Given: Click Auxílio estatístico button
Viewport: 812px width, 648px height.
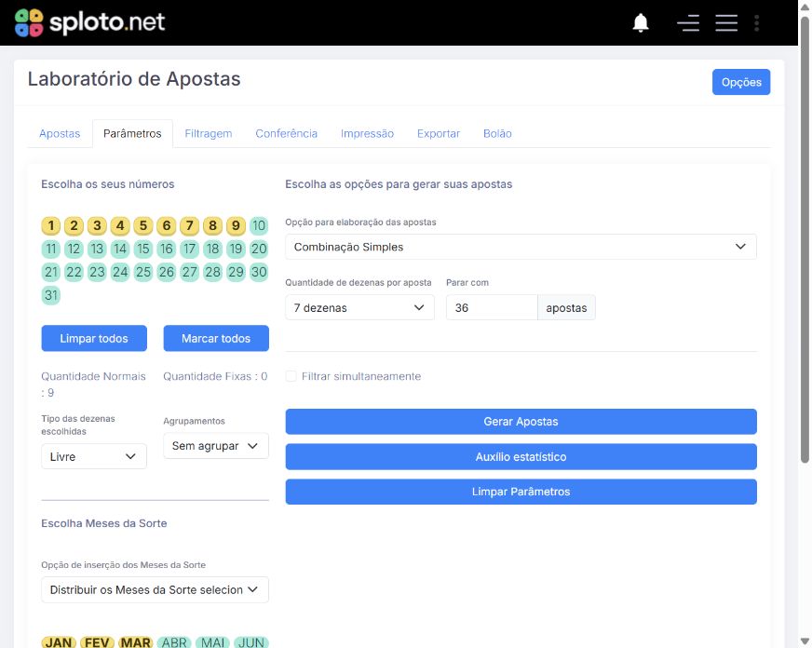Looking at the screenshot, I should click(521, 456).
